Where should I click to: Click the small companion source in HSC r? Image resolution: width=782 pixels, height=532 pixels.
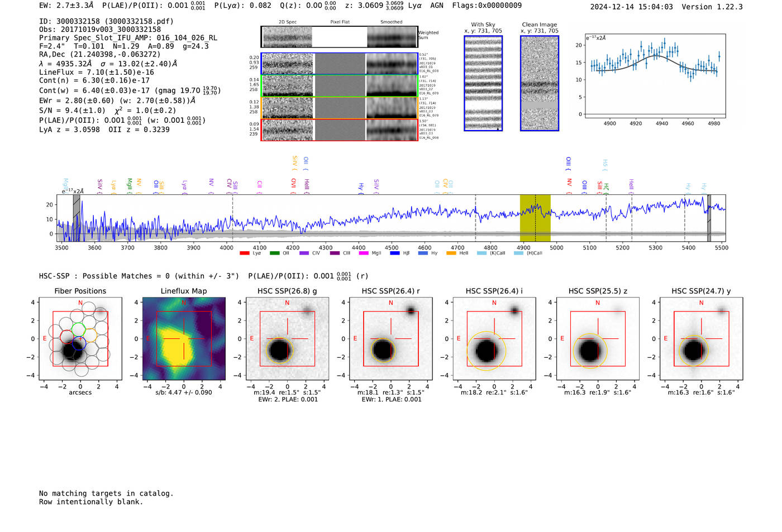click(x=411, y=311)
